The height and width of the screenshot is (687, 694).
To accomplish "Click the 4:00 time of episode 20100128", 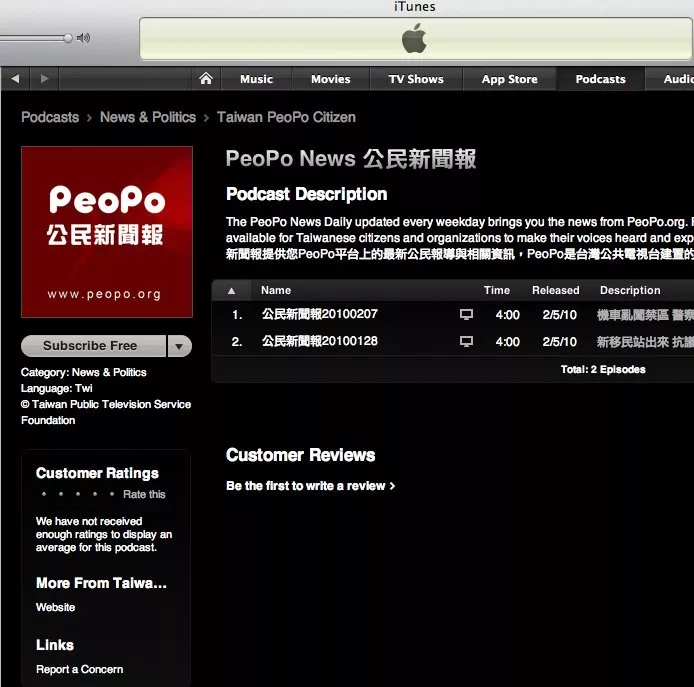I will click(508, 342).
